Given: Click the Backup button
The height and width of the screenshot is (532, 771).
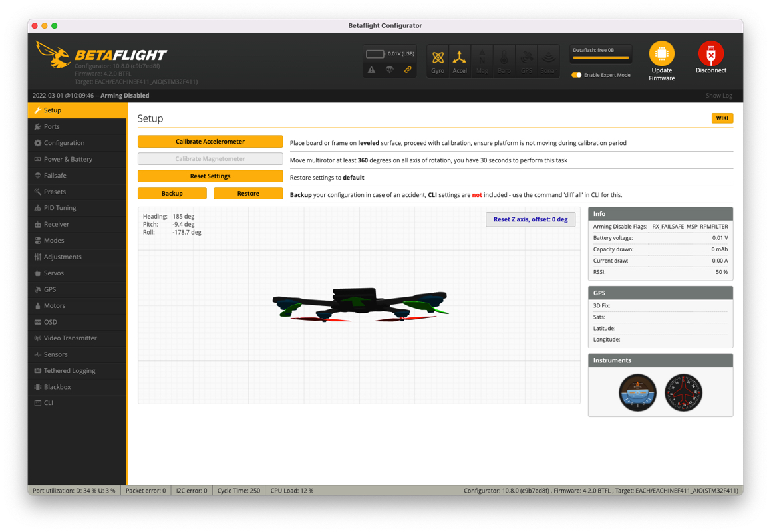Looking at the screenshot, I should [x=172, y=194].
